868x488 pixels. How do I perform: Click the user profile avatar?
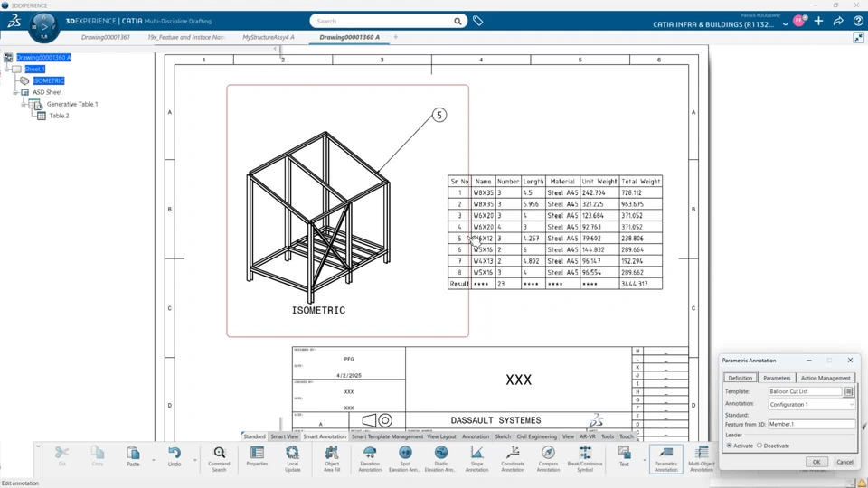pyautogui.click(x=799, y=21)
